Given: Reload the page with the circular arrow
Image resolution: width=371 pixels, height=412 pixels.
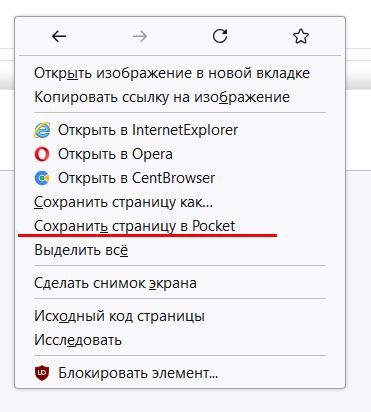Looking at the screenshot, I should tap(220, 36).
